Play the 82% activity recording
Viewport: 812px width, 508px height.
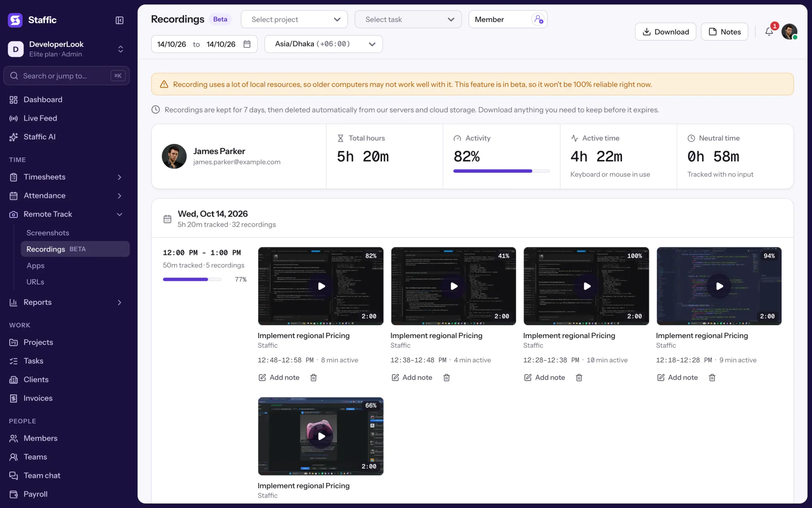pos(321,286)
